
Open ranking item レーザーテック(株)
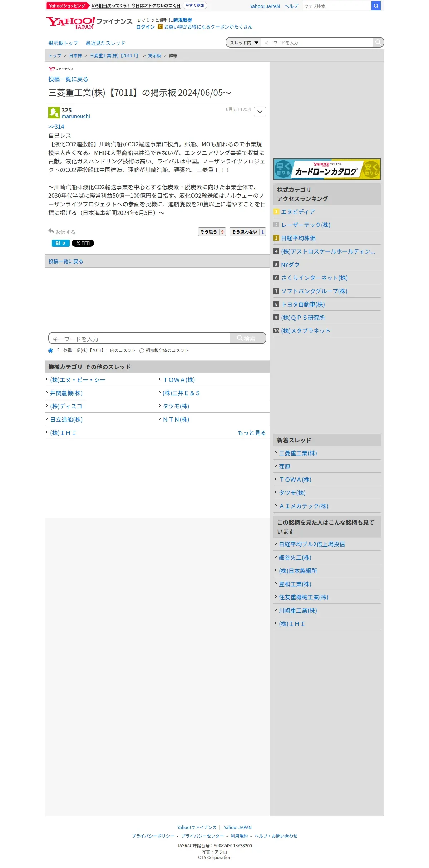click(x=306, y=225)
